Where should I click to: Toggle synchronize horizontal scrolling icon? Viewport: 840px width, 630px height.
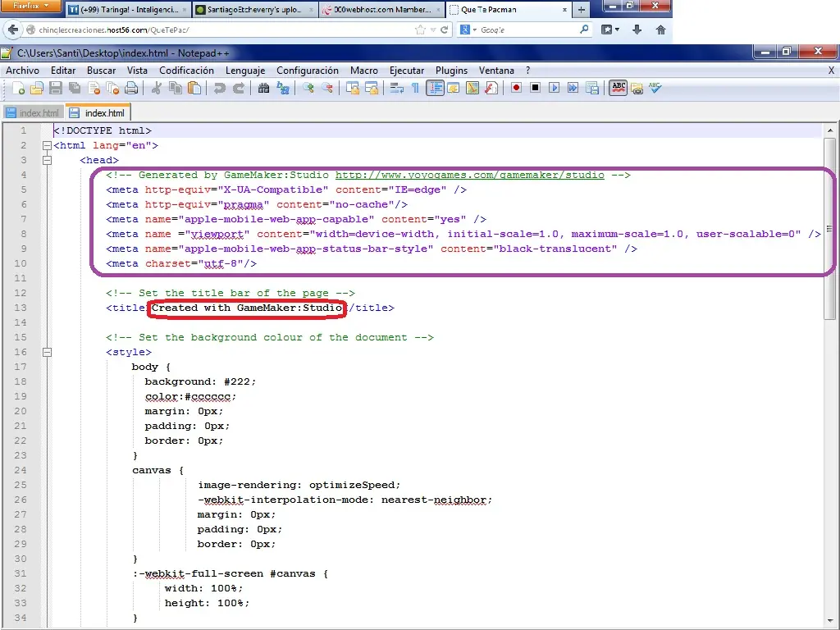coord(372,88)
